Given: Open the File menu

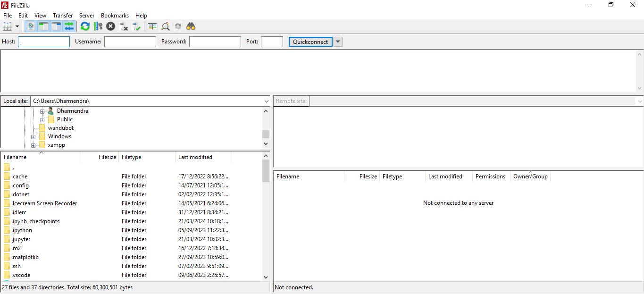Looking at the screenshot, I should click(x=8, y=16).
